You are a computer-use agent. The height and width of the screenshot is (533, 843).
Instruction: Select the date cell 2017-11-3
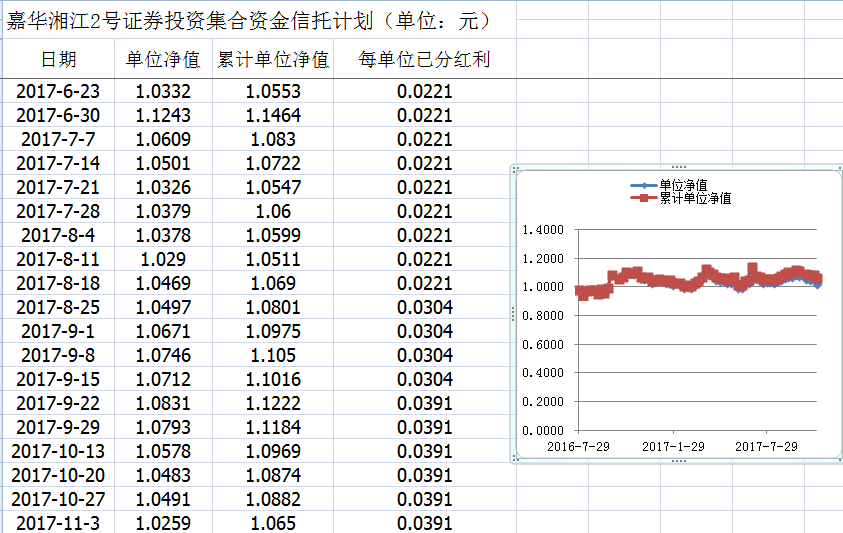(x=58, y=523)
